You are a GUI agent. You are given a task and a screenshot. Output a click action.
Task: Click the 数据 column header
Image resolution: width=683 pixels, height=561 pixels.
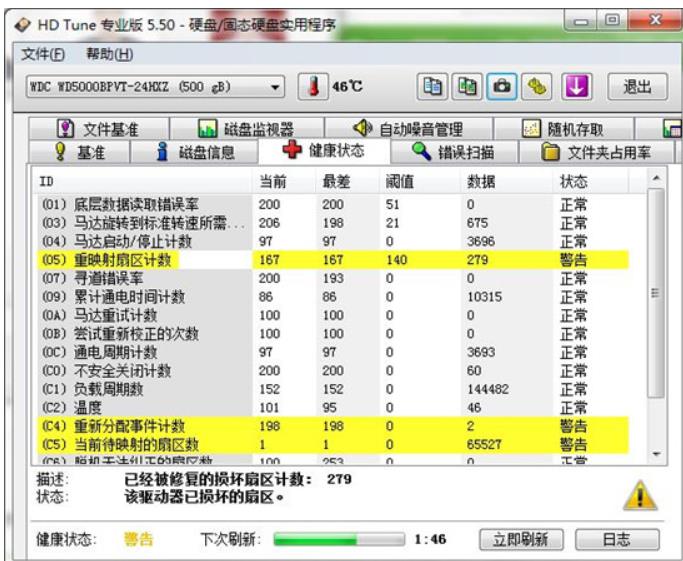pos(506,181)
